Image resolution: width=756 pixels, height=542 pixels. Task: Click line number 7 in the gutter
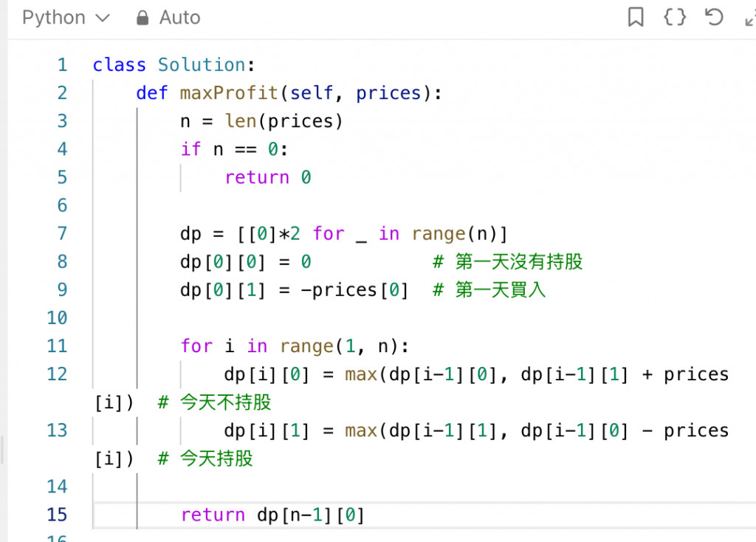point(62,233)
